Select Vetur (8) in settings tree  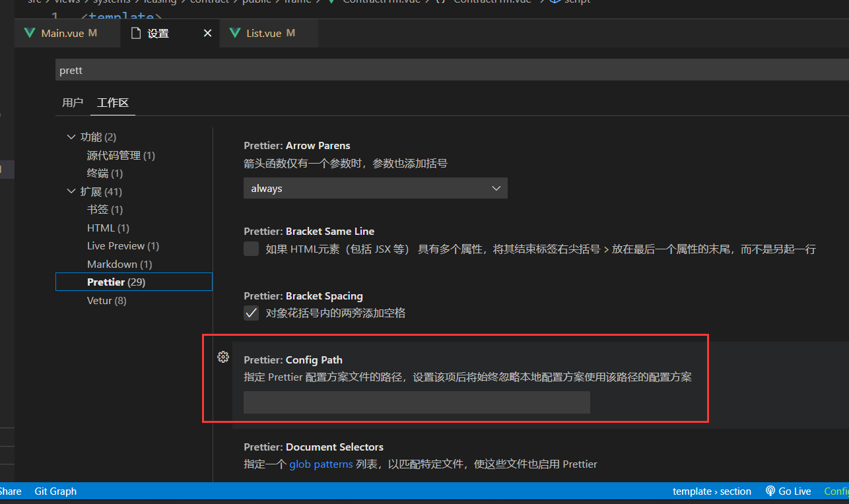pos(106,301)
